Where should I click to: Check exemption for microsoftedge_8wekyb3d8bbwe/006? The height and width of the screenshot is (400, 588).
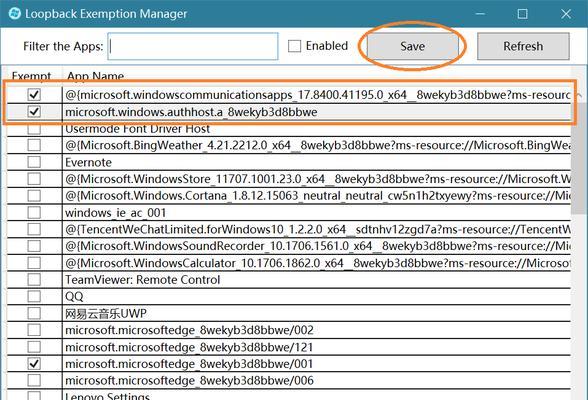(x=34, y=381)
